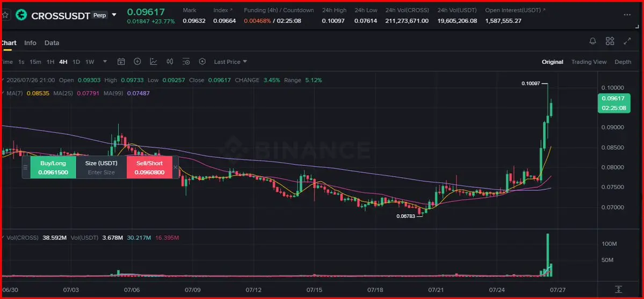Switch to the Data tab
The image size is (644, 299).
[52, 43]
